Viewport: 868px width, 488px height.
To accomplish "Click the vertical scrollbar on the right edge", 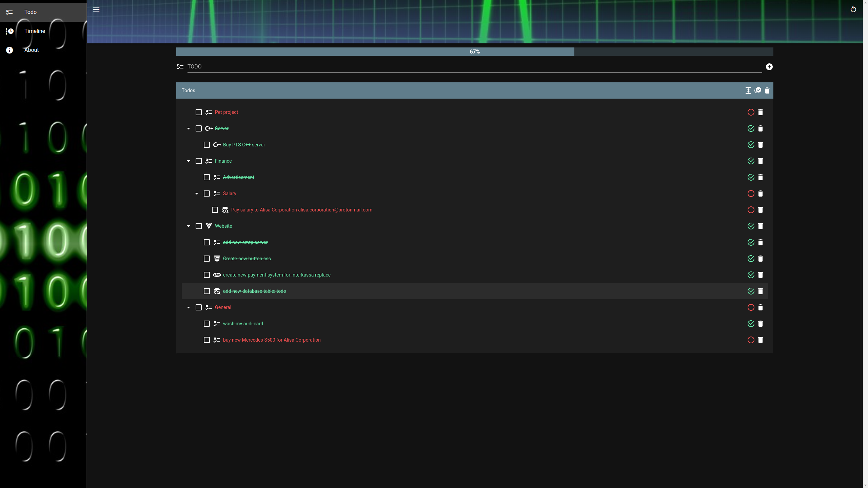I will pyautogui.click(x=865, y=244).
